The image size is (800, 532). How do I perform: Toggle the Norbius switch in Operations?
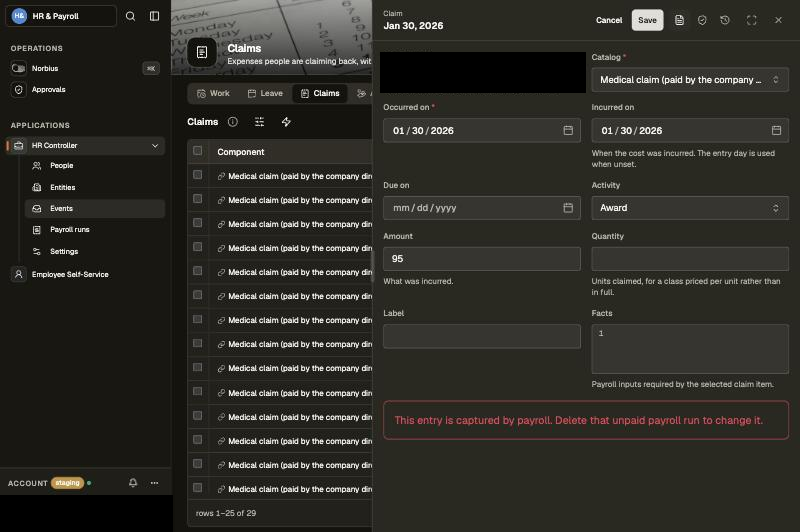click(x=19, y=68)
